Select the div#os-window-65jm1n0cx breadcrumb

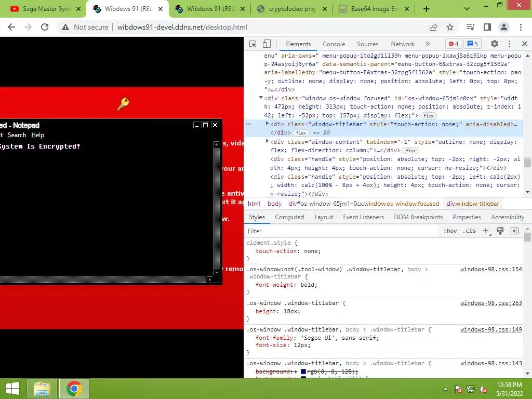364,204
